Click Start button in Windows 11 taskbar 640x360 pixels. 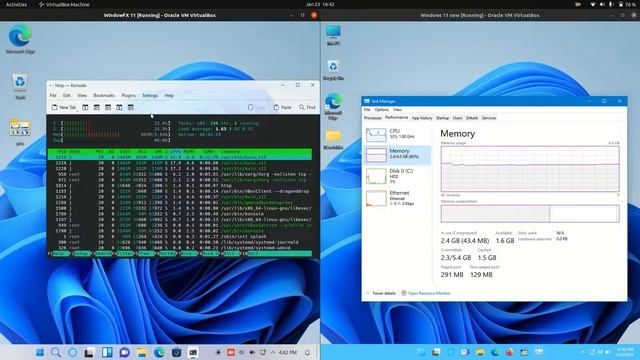(x=421, y=352)
